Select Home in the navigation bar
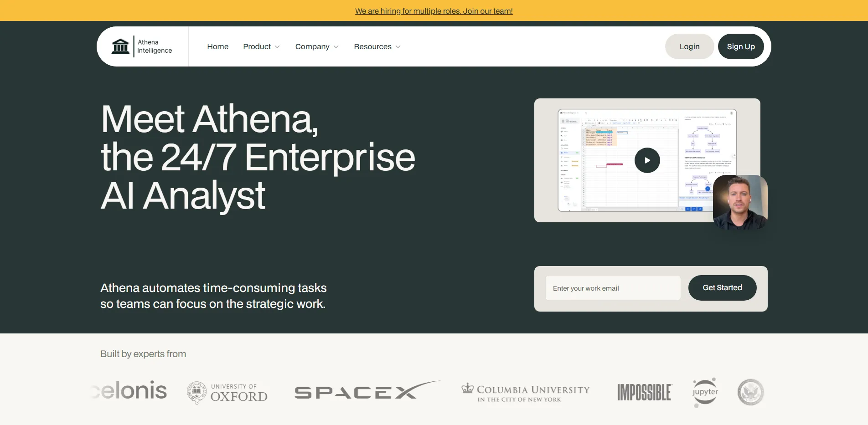This screenshot has width=868, height=425. point(217,46)
